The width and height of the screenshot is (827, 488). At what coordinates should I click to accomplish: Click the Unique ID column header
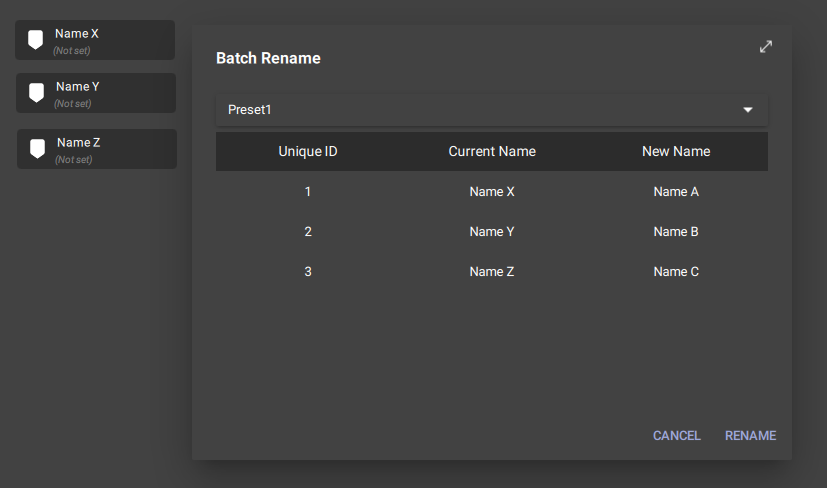pos(308,151)
